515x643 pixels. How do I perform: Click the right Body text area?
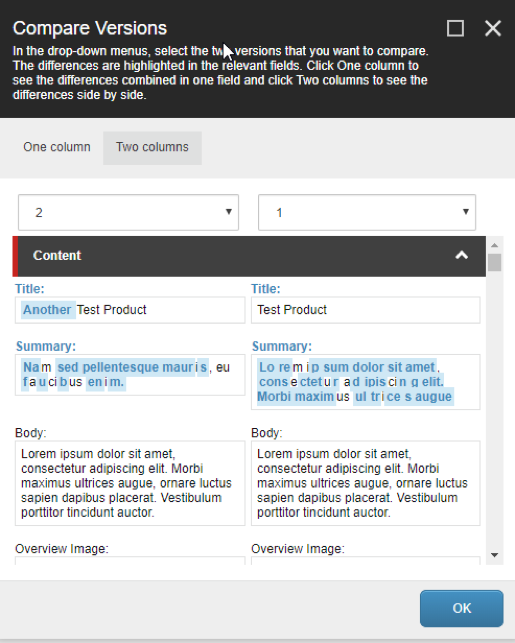point(365,483)
